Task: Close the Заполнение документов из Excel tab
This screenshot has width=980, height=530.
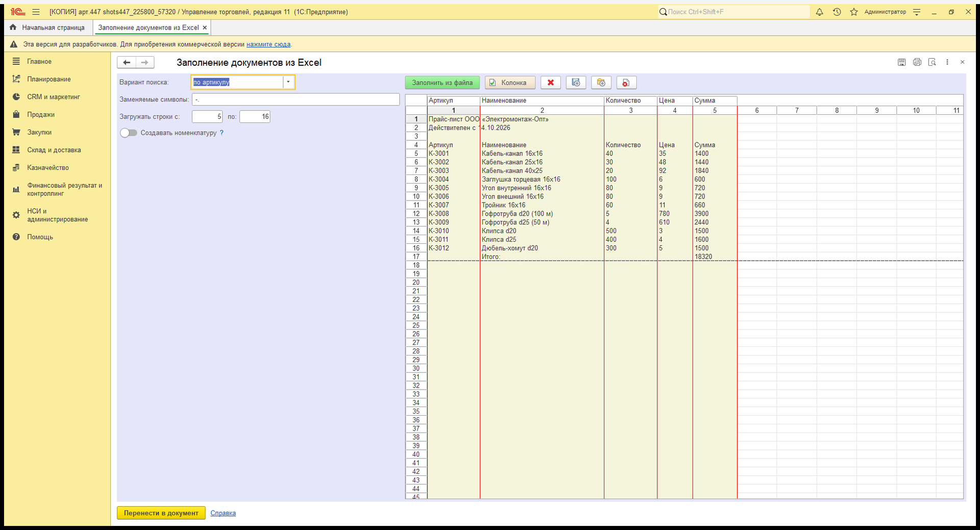Action: pos(205,28)
